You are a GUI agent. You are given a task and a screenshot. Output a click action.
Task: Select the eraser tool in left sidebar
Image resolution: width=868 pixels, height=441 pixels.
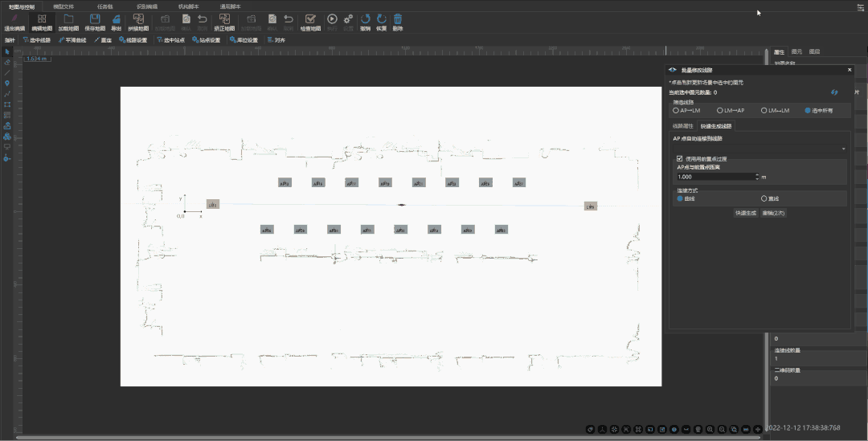click(x=7, y=62)
